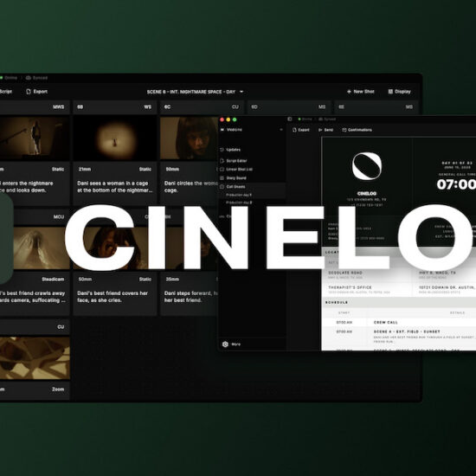This screenshot has width=476, height=476.
Task: Open Script Editor from the sidebar
Action: pos(236,161)
